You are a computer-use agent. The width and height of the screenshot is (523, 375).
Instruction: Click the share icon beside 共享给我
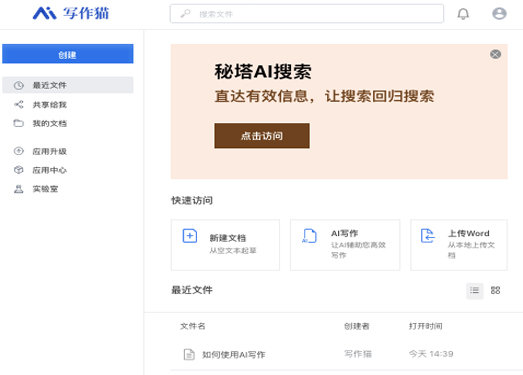19,105
